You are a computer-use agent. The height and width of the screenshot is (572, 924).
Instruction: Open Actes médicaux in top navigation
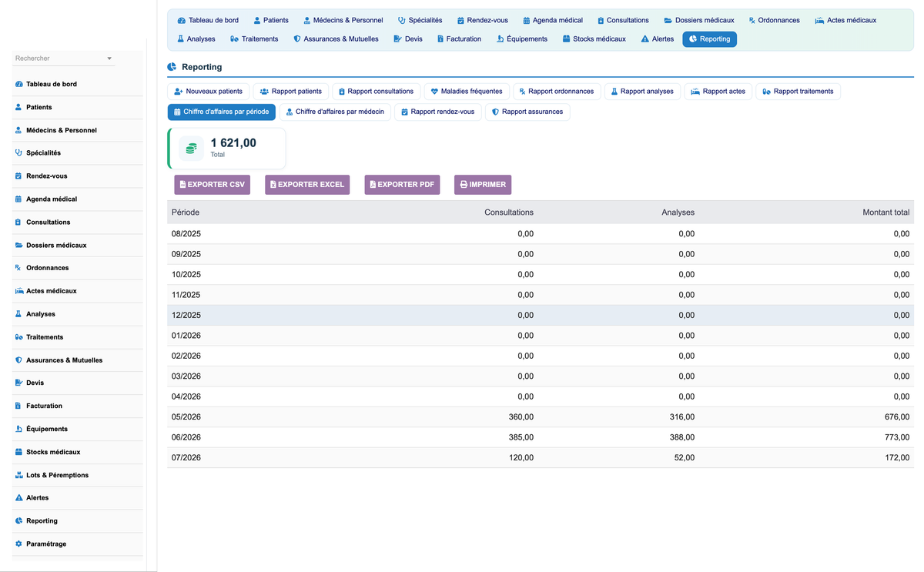point(845,20)
